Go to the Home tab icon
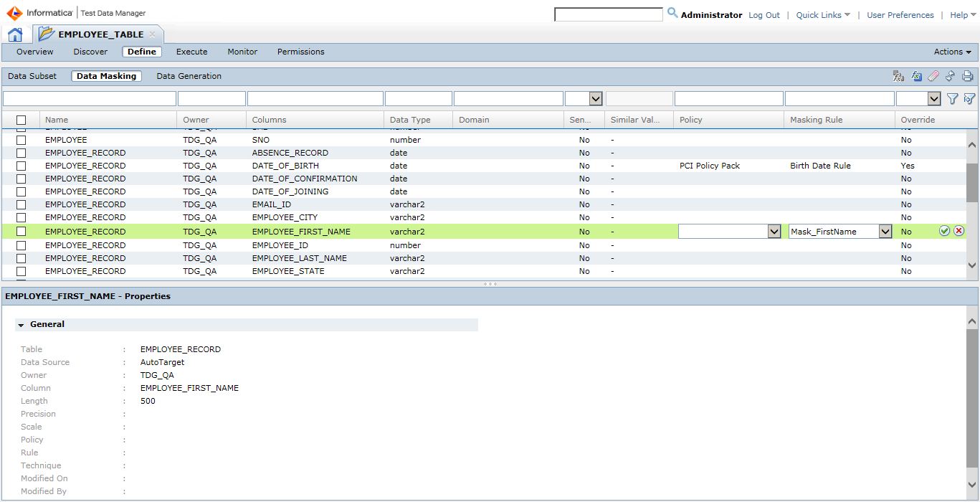The image size is (980, 502). click(x=15, y=34)
